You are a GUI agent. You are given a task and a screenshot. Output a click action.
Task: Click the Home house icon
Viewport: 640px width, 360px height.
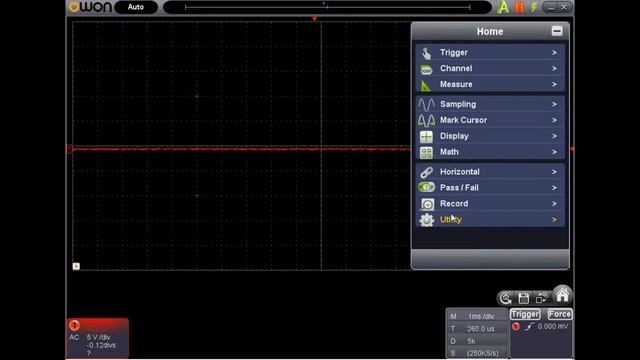[562, 295]
